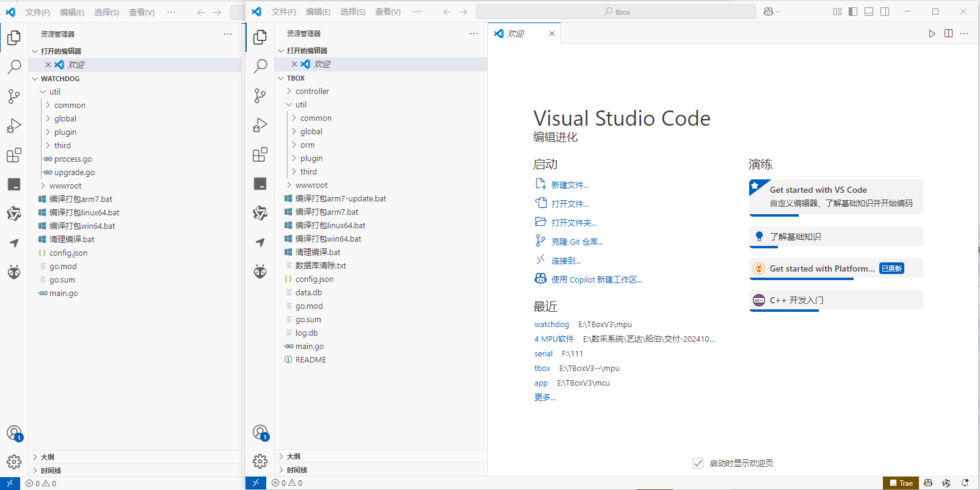Uncheck show welcome page on startup

tap(698, 463)
